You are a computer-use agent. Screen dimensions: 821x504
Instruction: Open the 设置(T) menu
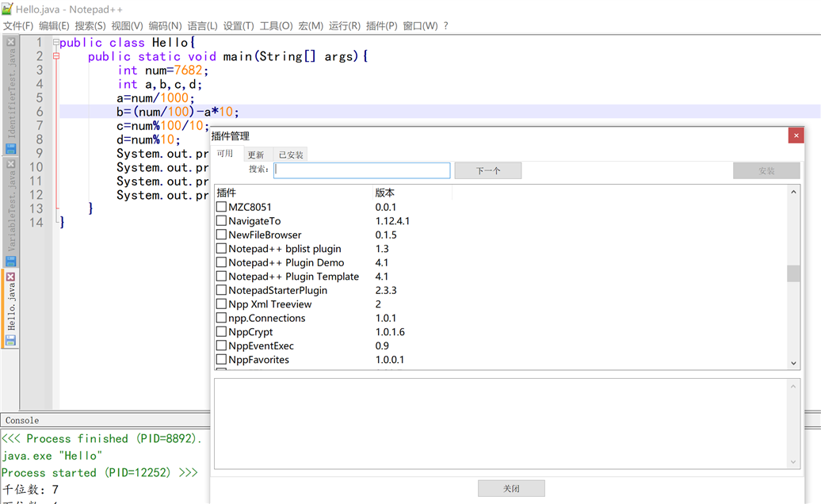(x=239, y=25)
